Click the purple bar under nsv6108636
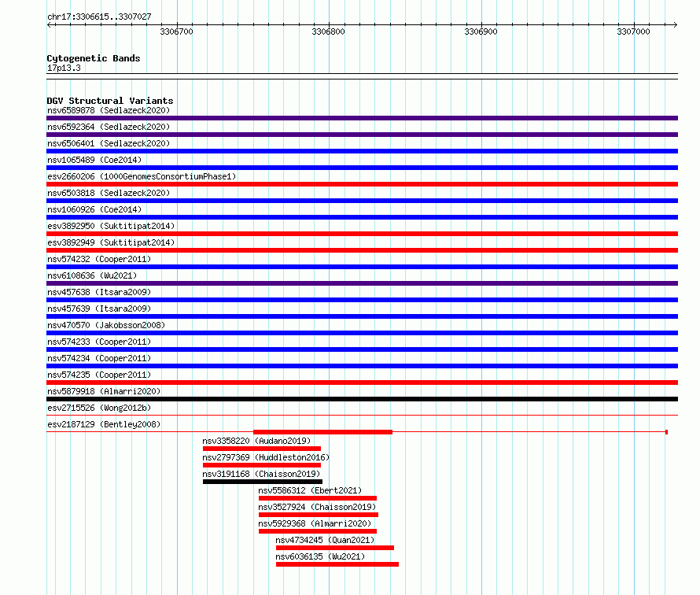The image size is (700, 595). click(362, 283)
